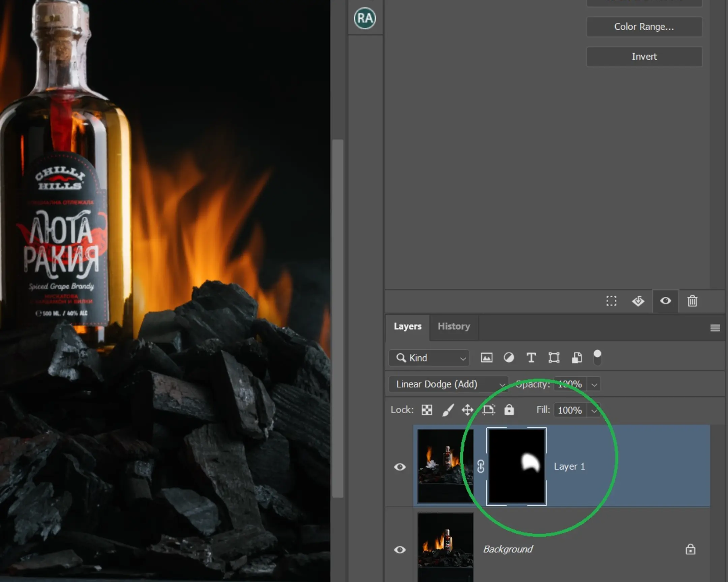This screenshot has height=582, width=728.
Task: Switch to the History tab
Action: [x=454, y=326]
